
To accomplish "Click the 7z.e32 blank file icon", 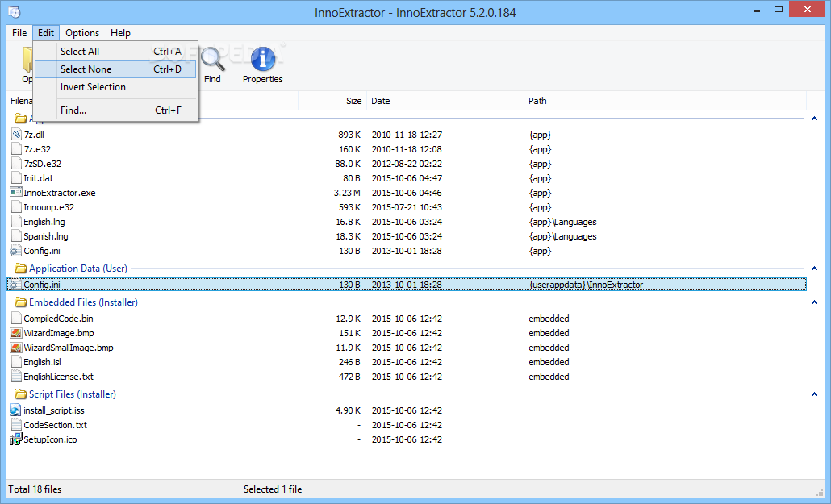I will 16,149.
